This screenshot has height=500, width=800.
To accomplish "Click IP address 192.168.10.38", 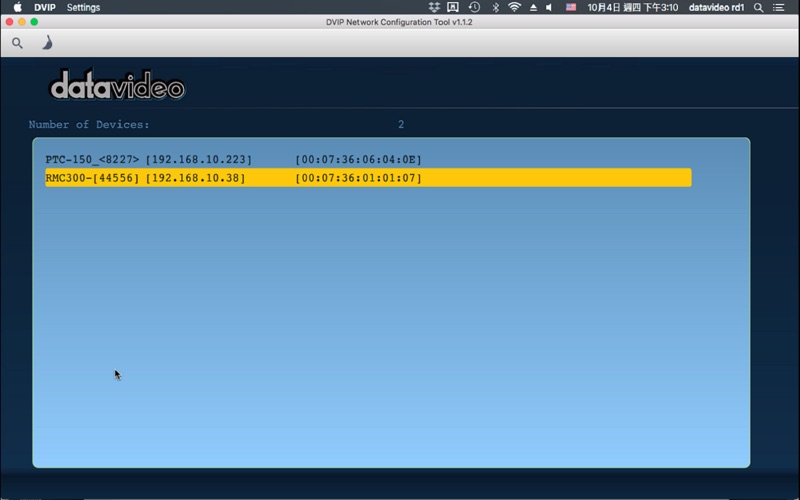I will point(195,178).
